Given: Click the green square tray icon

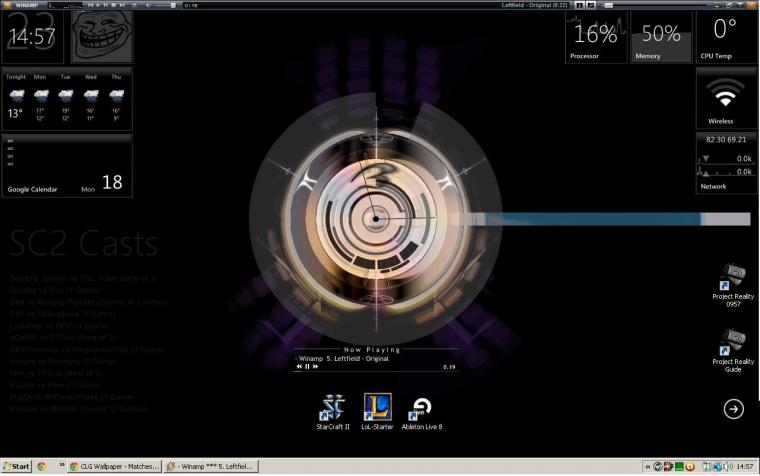Looking at the screenshot, I should click(679, 467).
